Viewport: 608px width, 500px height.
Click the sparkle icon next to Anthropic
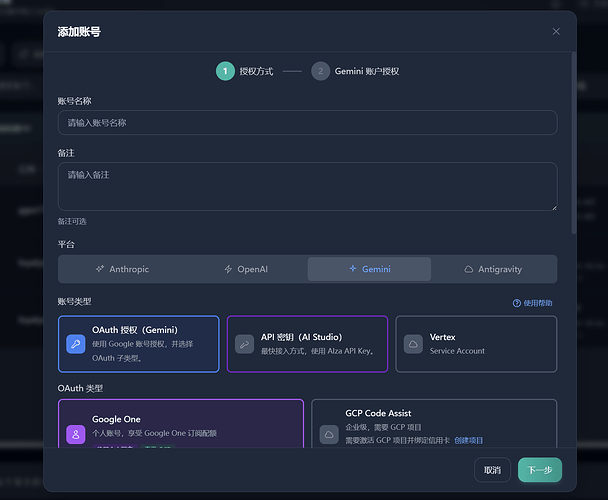pos(100,268)
